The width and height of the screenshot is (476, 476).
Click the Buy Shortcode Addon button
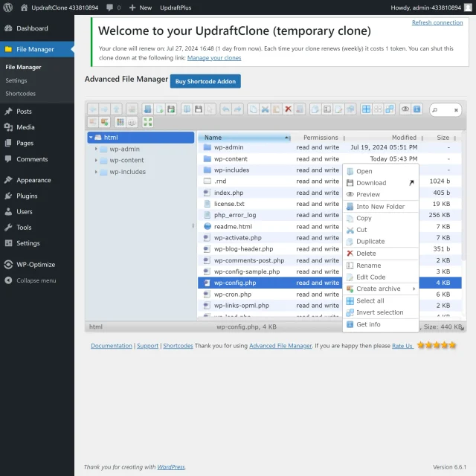205,81
